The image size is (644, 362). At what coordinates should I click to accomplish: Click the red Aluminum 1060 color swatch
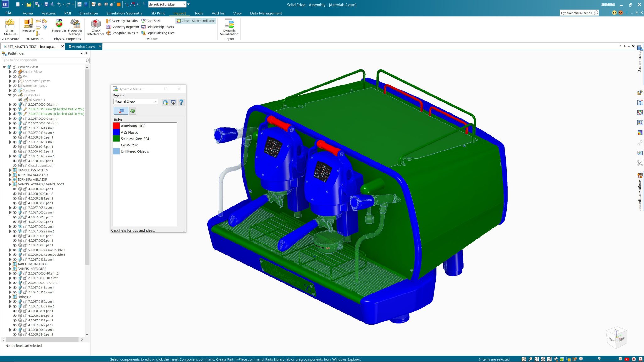[116, 126]
